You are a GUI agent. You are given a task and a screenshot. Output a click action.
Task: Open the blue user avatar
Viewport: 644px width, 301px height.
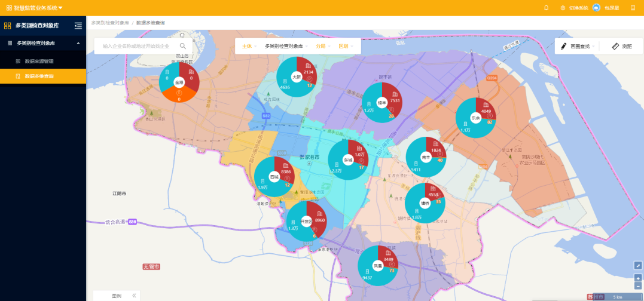tap(596, 8)
